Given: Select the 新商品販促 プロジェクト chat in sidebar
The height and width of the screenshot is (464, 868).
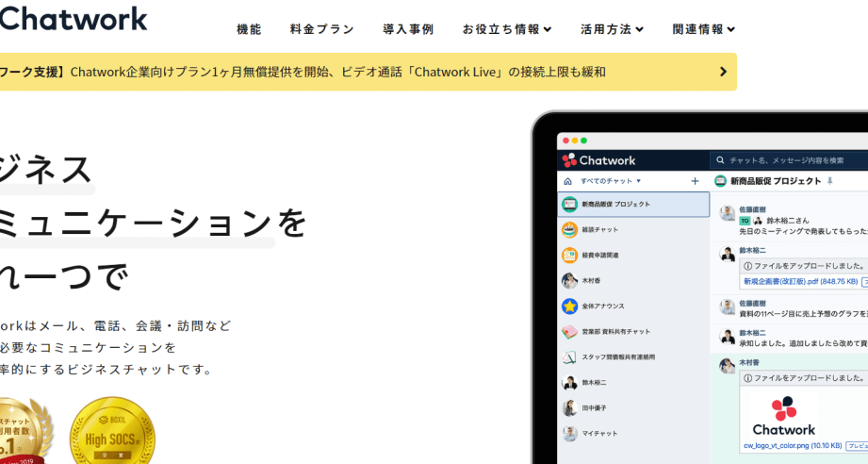Looking at the screenshot, I should pos(632,204).
